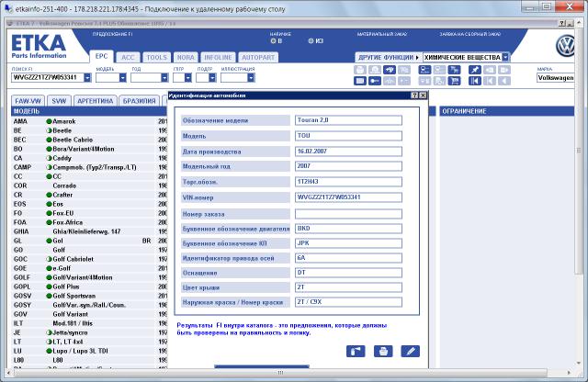Open the ХИМИЧЕСКИЕ ВЕЩЕСТВА dropdown
The image size is (588, 382).
505,57
